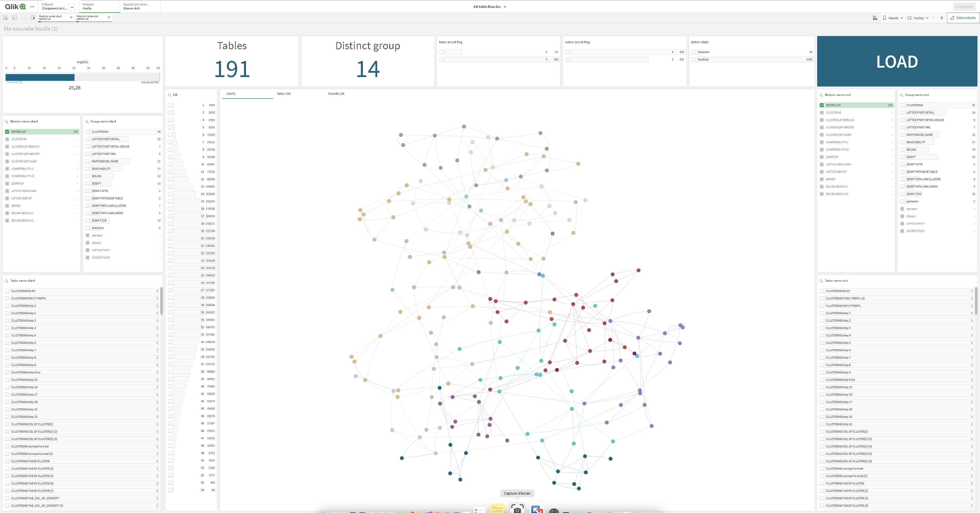
Task: Go to next sheet arrow
Action: [x=942, y=18]
